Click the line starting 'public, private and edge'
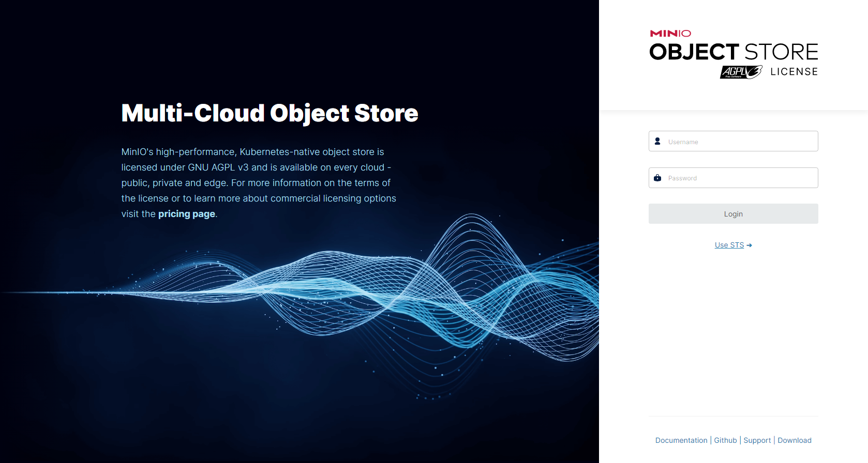Viewport: 868px width, 463px height. pyautogui.click(x=256, y=183)
